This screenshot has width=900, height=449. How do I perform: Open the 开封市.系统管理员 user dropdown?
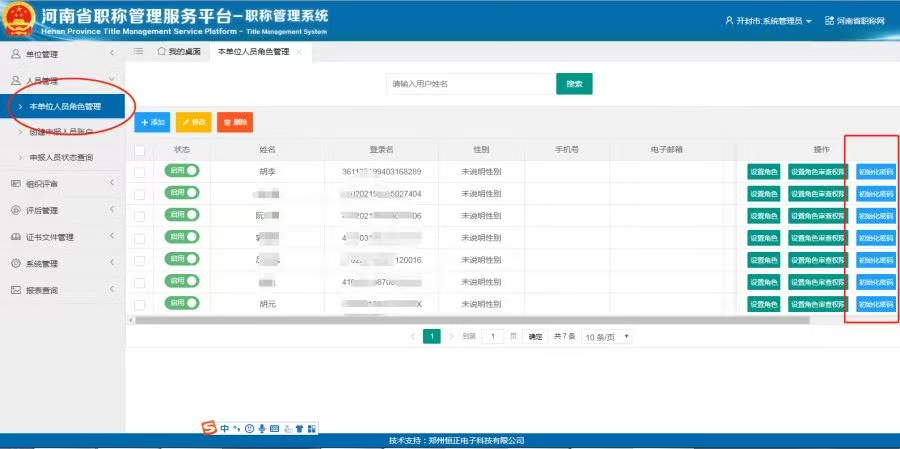pos(769,21)
